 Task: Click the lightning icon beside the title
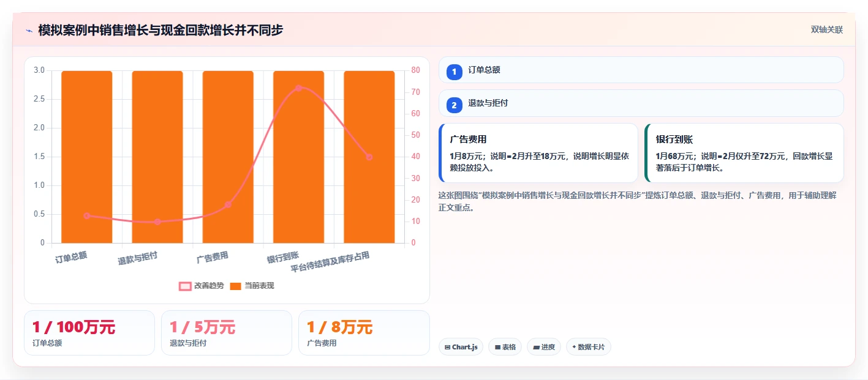tap(29, 31)
